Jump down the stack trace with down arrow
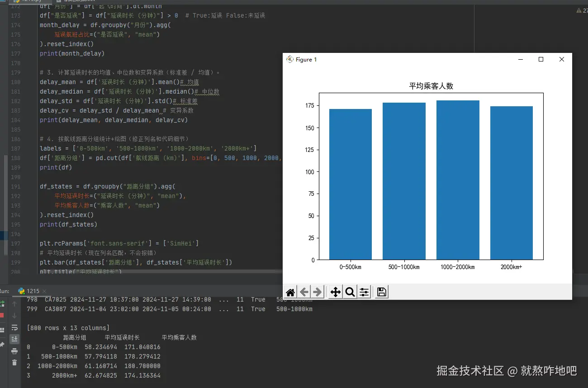 [14, 315]
